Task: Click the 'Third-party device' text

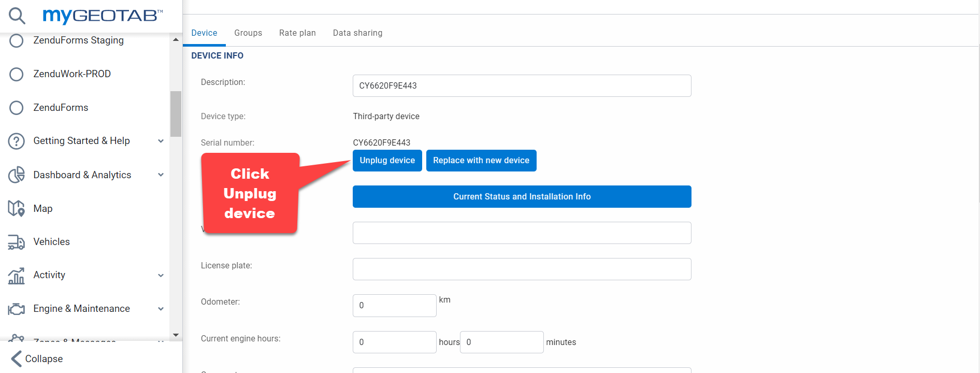Action: (386, 117)
